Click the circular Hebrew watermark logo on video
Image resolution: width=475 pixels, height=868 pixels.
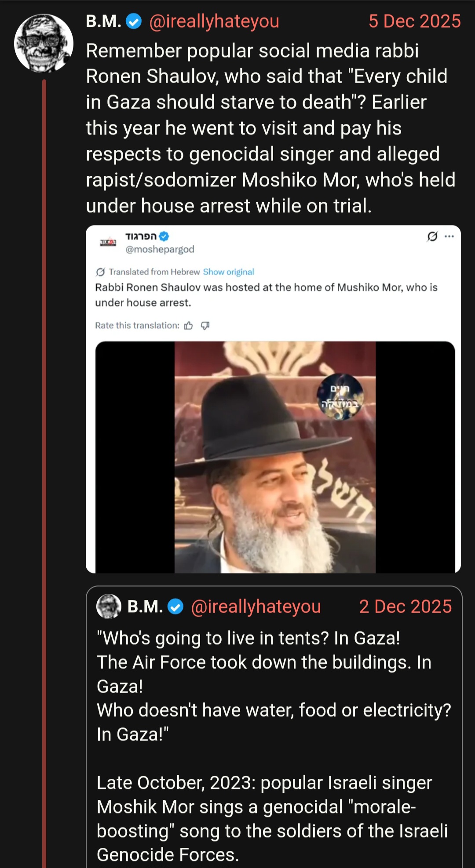(340, 397)
